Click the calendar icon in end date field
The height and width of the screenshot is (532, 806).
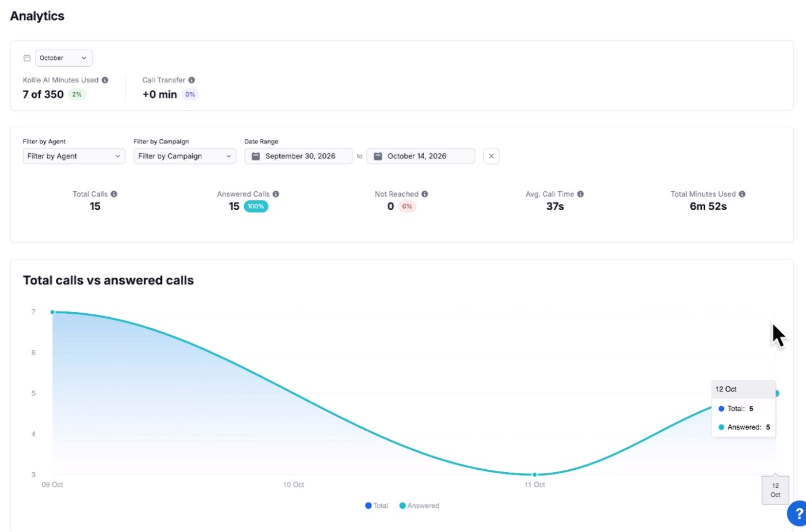tap(378, 156)
